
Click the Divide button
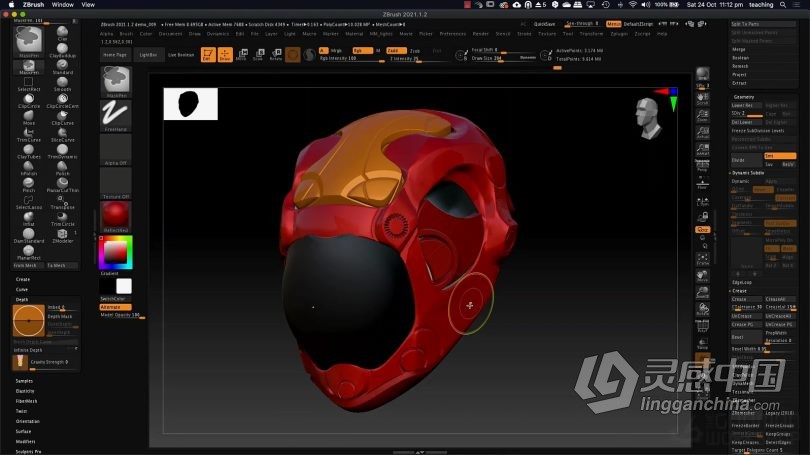745,160
